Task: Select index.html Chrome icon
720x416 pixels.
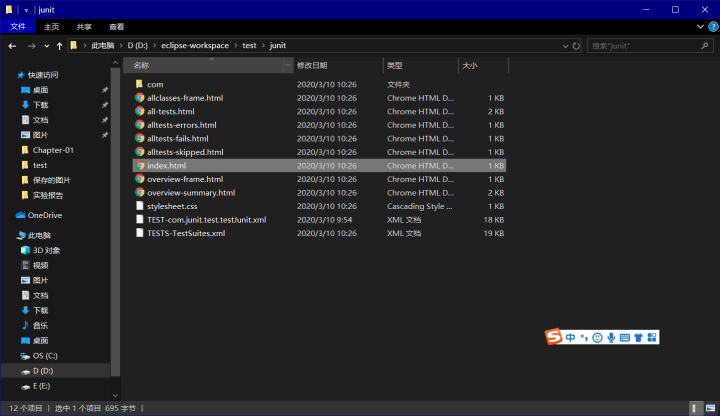Action: click(140, 165)
